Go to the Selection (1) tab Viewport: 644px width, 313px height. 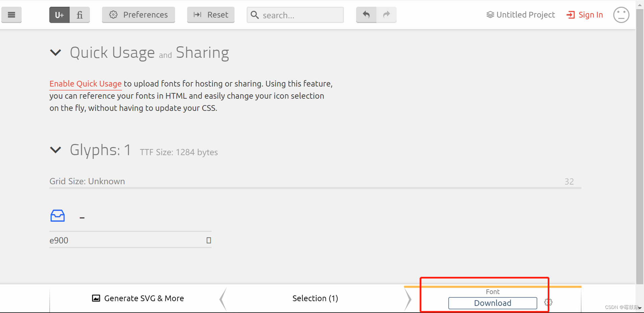pyautogui.click(x=315, y=298)
